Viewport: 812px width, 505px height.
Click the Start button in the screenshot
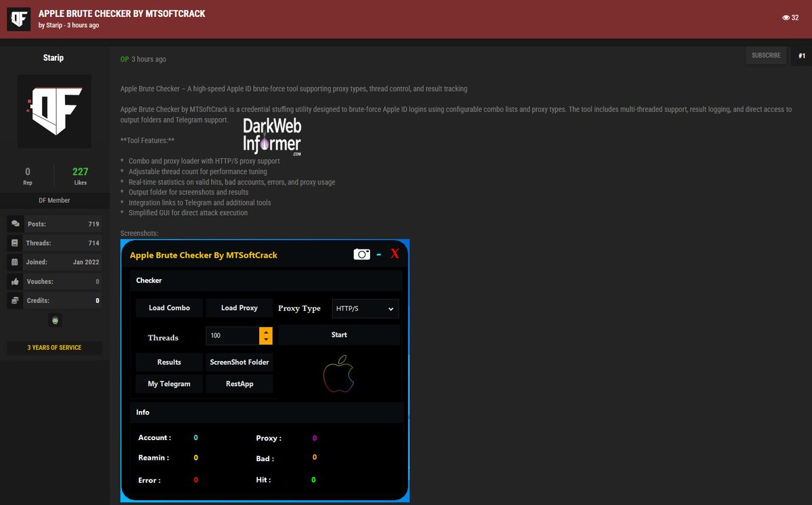(x=339, y=335)
